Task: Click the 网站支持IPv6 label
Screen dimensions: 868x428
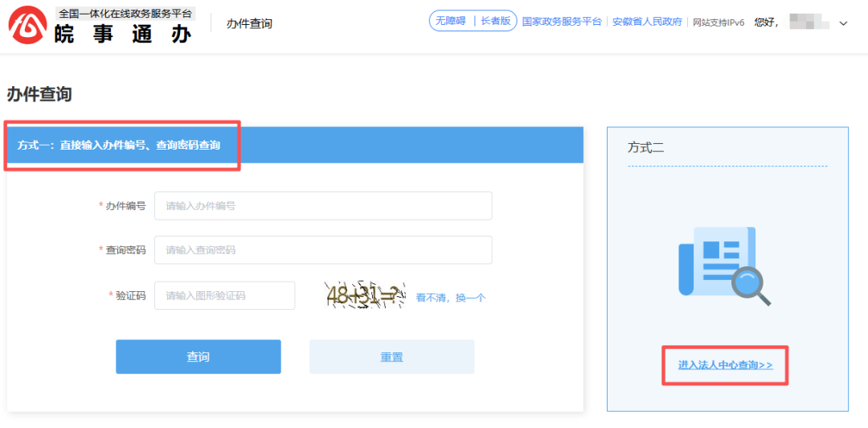Action: (x=719, y=23)
